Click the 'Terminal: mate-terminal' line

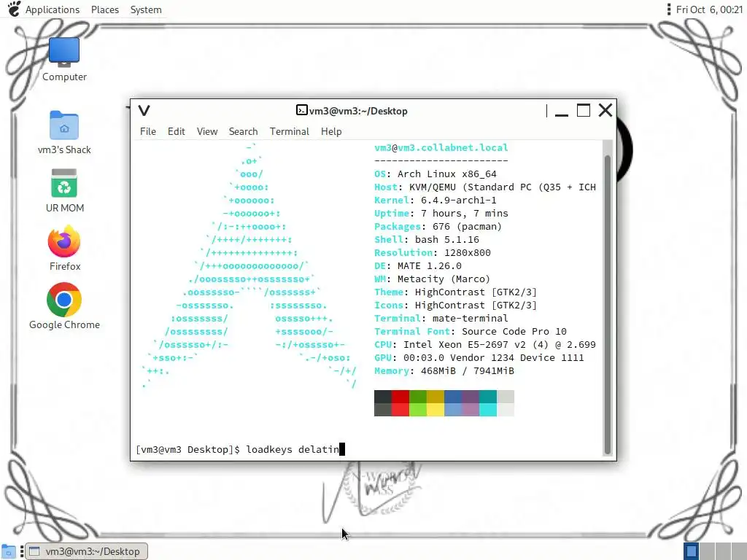441,318
